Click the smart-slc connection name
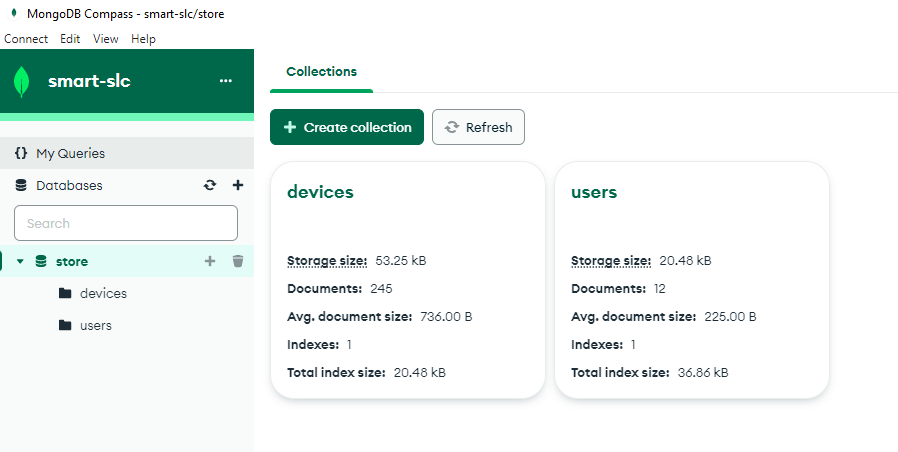 pos(89,81)
